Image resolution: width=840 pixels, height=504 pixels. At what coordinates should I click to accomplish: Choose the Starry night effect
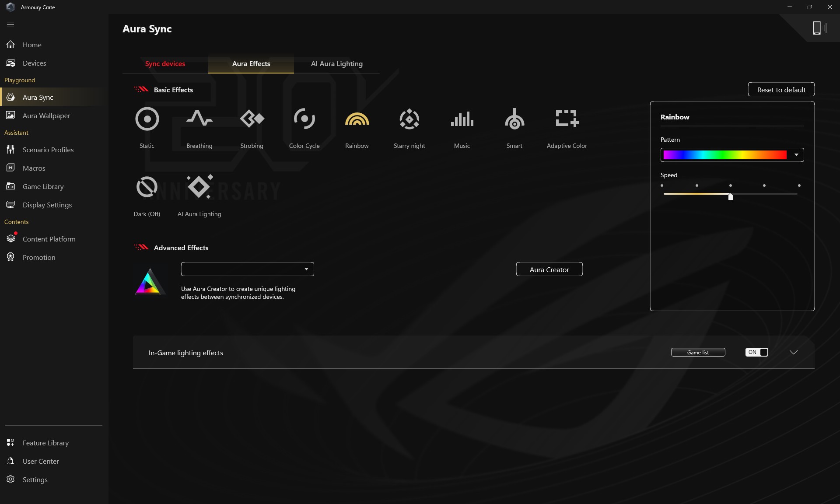pyautogui.click(x=409, y=119)
